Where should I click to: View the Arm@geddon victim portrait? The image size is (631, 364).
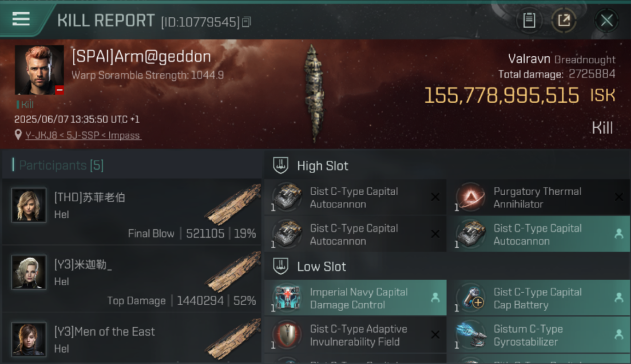39,70
